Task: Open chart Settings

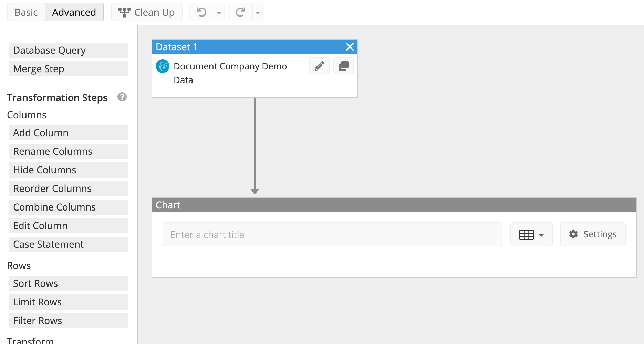Action: [593, 234]
